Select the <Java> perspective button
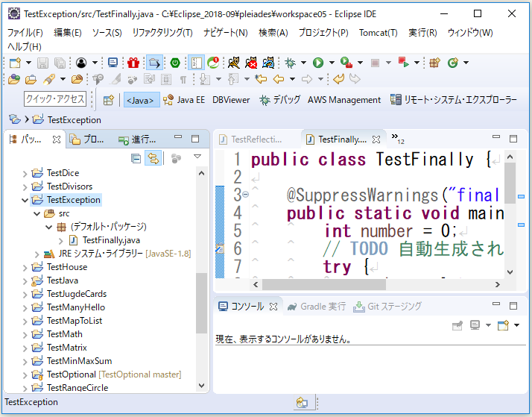The width and height of the screenshot is (532, 417). (142, 100)
